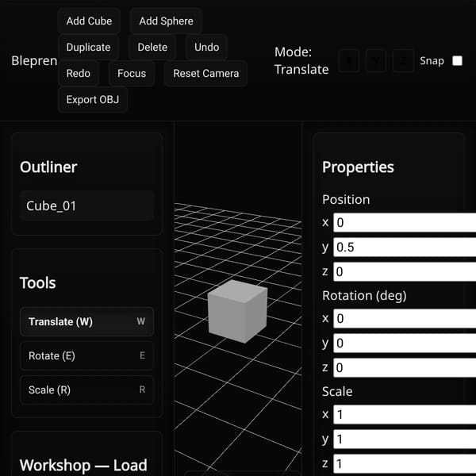Click the Rotation y input field
476x476 pixels.
tap(405, 343)
